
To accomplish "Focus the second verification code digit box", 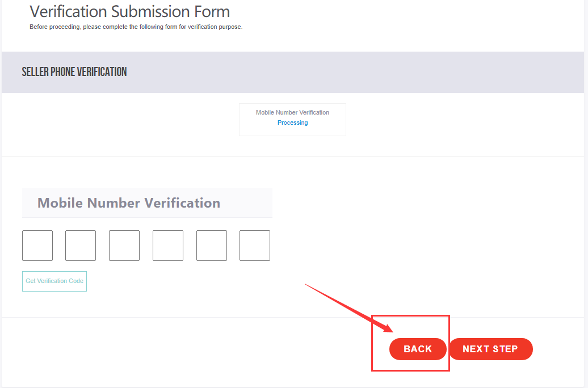I will pos(81,246).
